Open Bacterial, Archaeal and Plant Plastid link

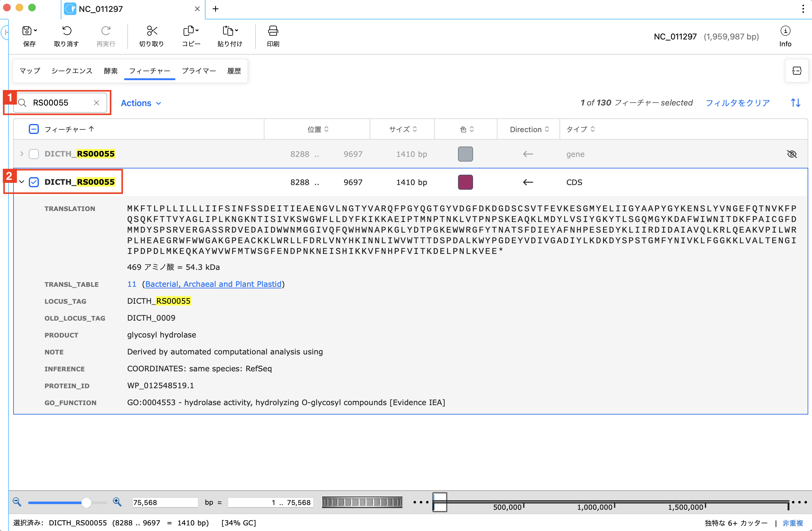coord(213,284)
